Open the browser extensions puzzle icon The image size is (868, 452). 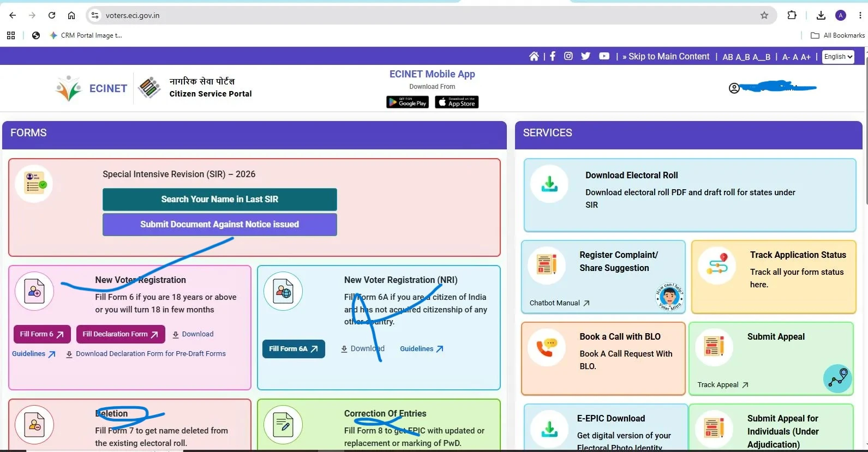point(792,15)
